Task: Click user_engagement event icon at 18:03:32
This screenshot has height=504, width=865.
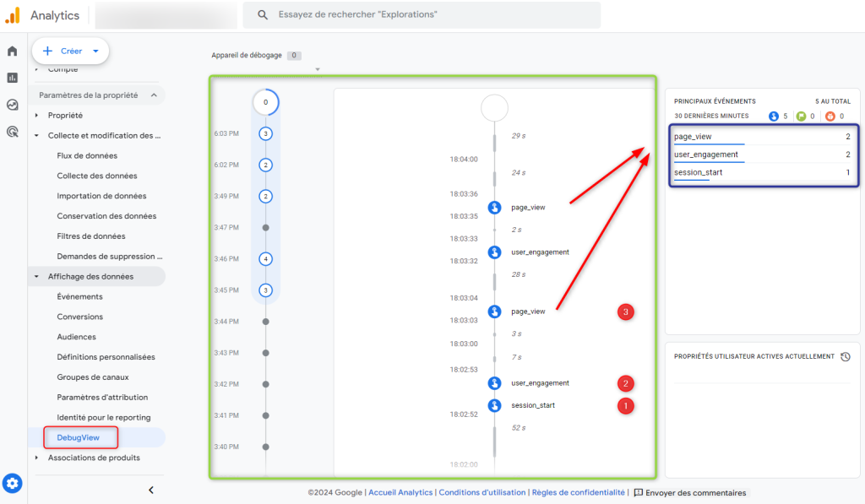Action: (x=494, y=252)
